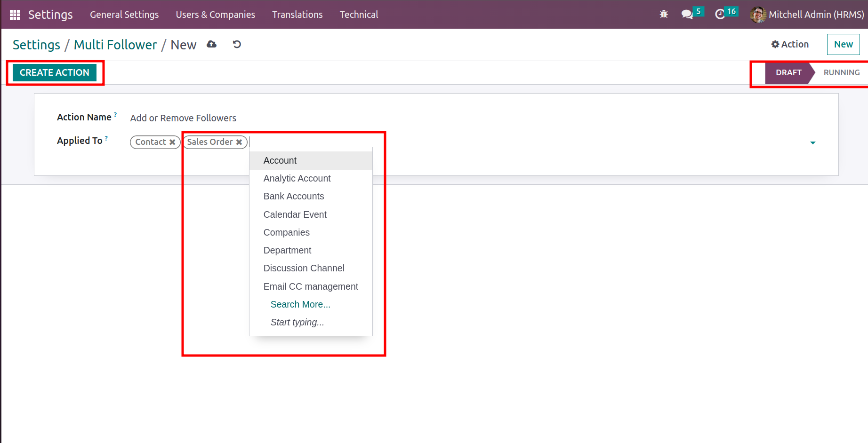Open Mitchell Admin (HRMS) user menu
Image resolution: width=868 pixels, height=443 pixels.
tap(807, 15)
